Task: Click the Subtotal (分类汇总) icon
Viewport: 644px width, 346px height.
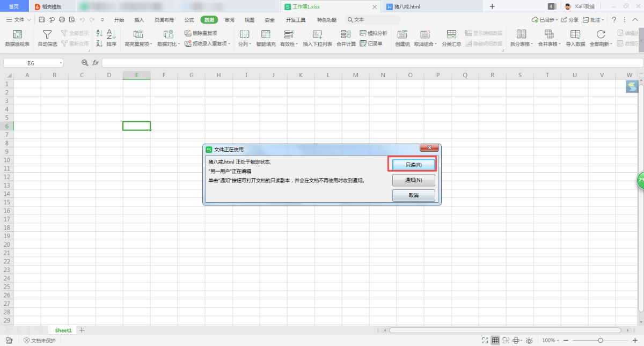Action: [451, 35]
